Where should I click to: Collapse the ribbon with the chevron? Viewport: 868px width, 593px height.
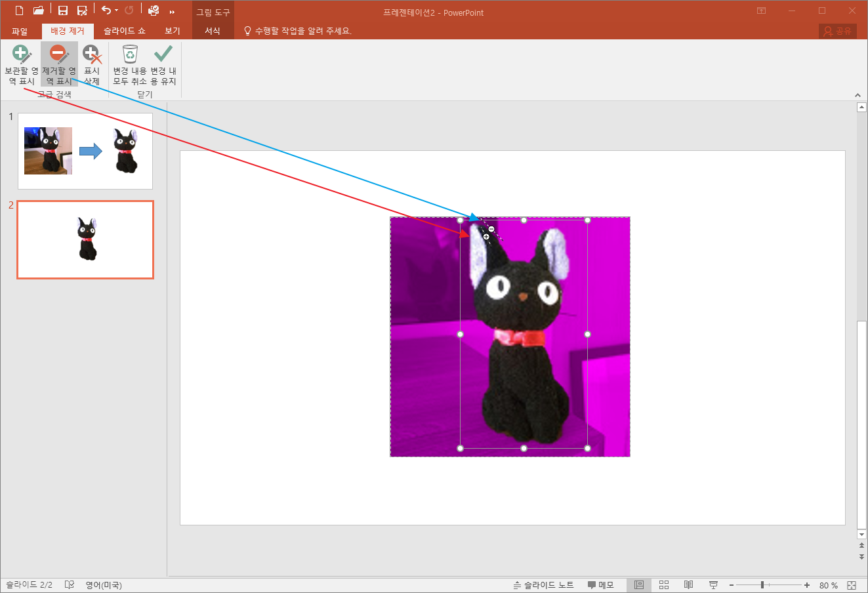(x=858, y=95)
